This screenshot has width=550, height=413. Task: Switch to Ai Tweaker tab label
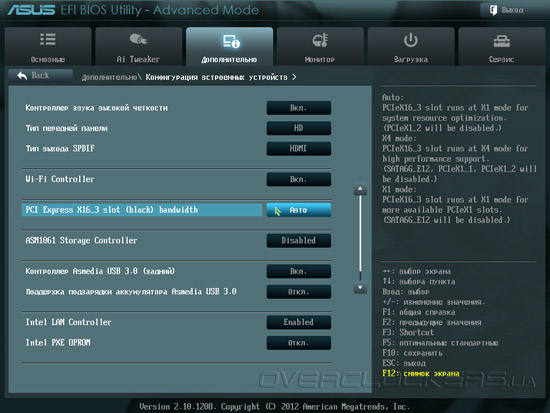[138, 59]
